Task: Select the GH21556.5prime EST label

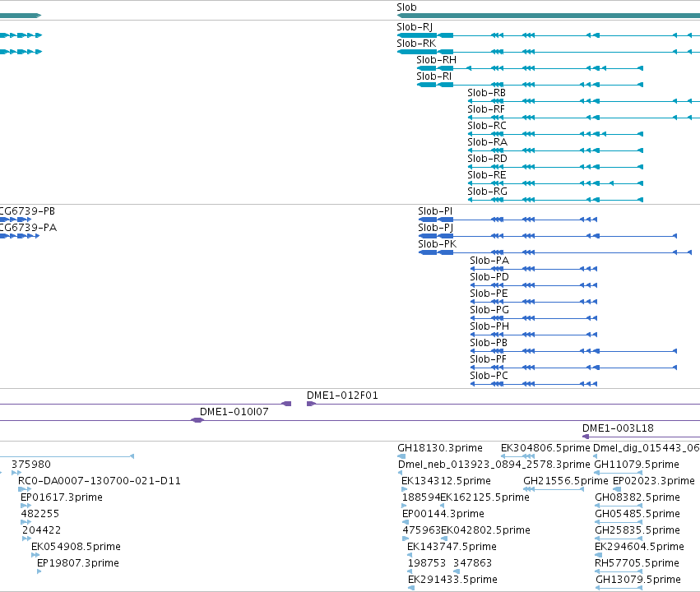Action: coord(566,481)
